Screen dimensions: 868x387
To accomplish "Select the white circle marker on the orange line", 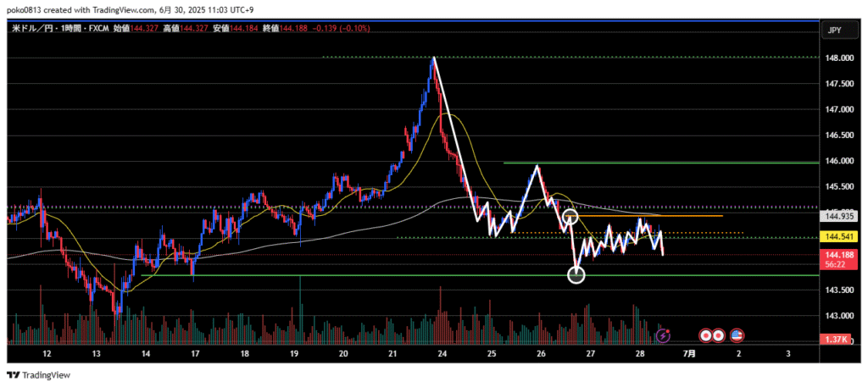I will [570, 217].
